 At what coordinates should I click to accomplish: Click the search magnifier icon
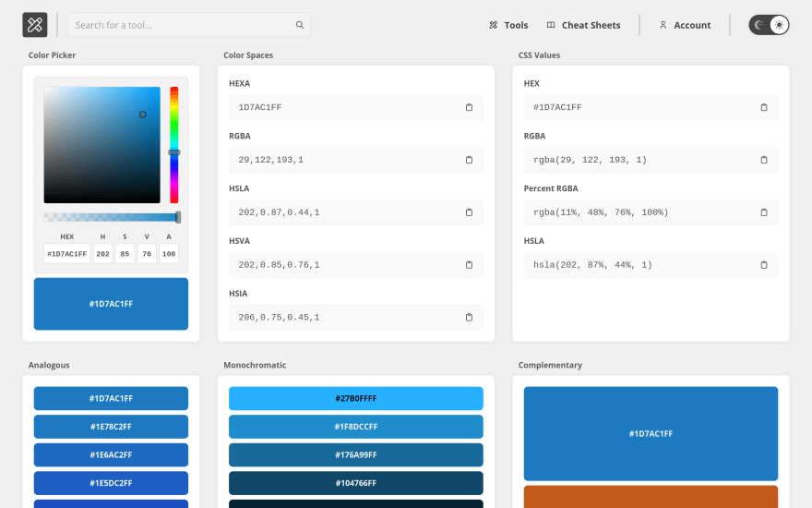coord(300,25)
